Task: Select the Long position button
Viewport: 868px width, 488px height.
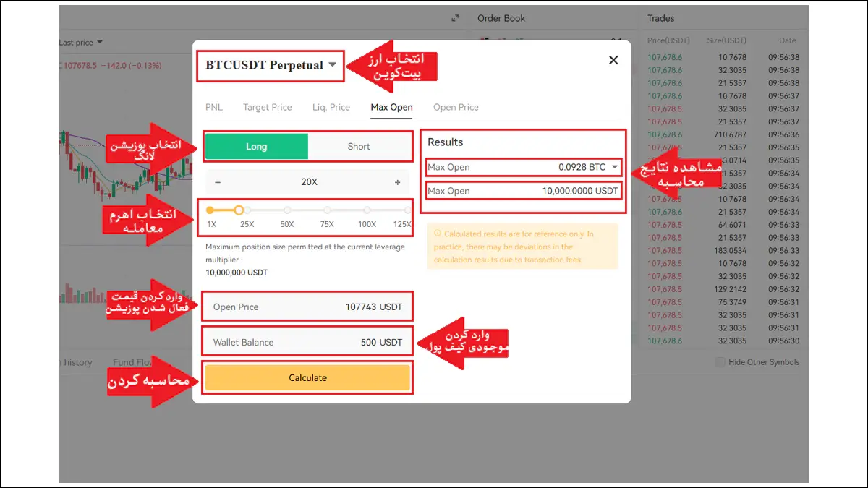Action: 257,146
